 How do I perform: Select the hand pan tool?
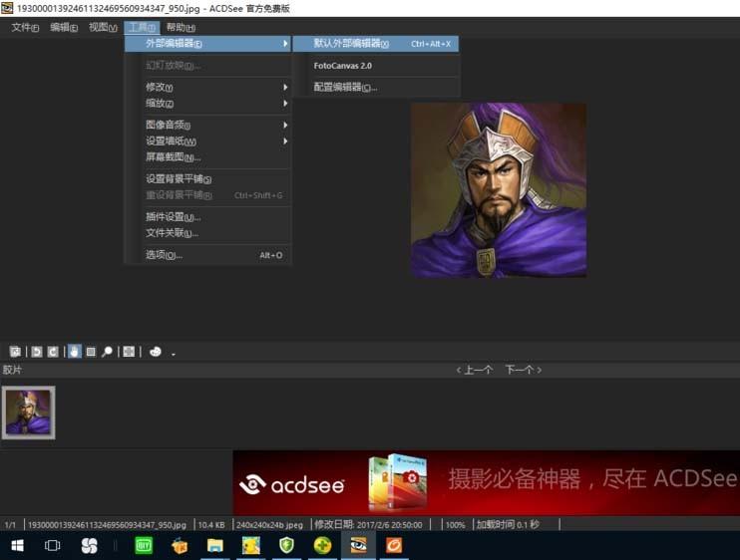[x=75, y=352]
